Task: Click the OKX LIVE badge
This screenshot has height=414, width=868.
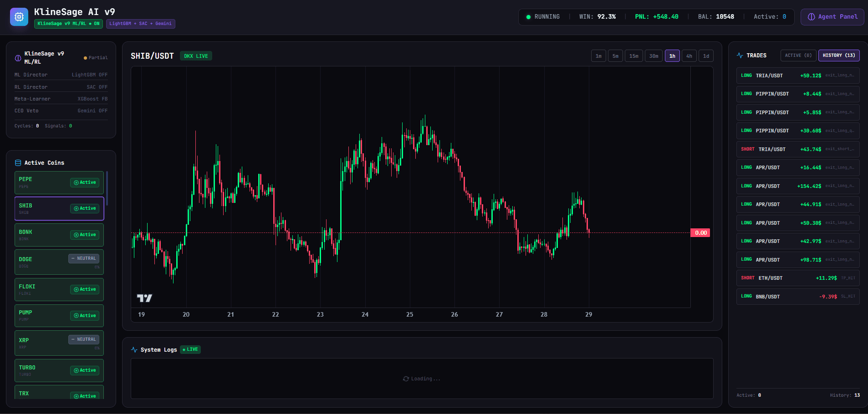Action: coord(196,56)
